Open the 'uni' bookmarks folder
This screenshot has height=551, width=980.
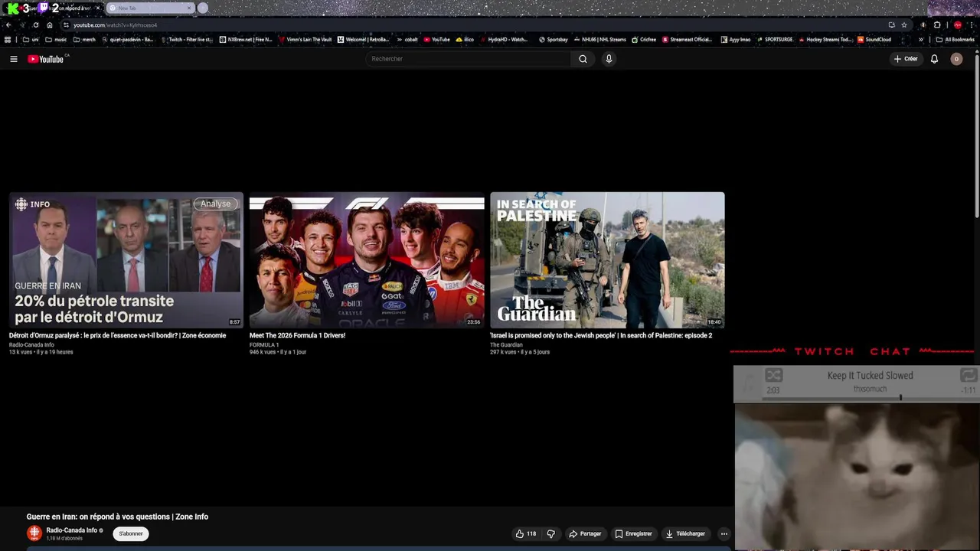31,40
